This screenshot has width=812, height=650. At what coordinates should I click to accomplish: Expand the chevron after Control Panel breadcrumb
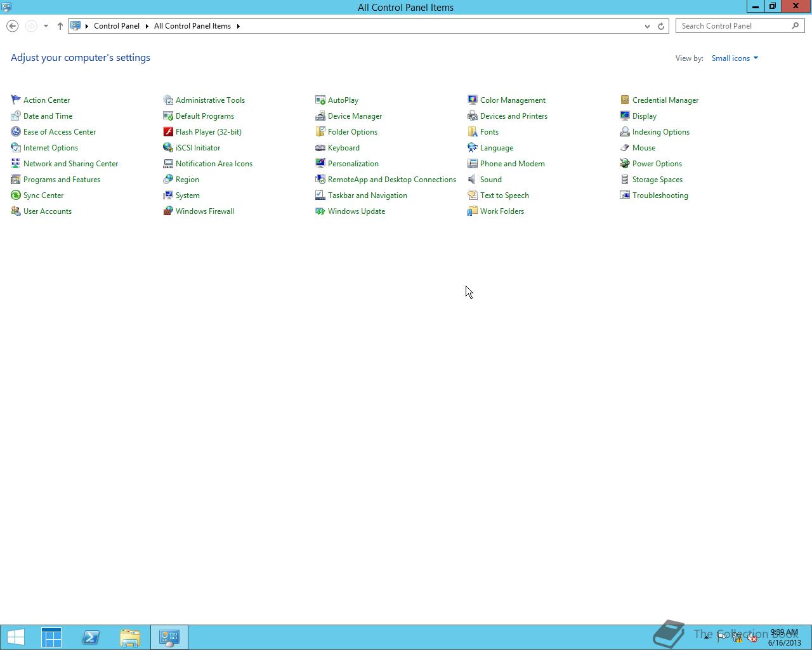point(147,26)
